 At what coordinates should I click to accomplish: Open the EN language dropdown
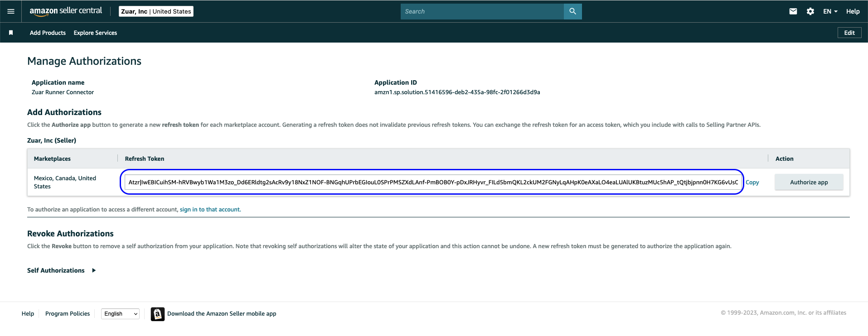click(x=830, y=11)
